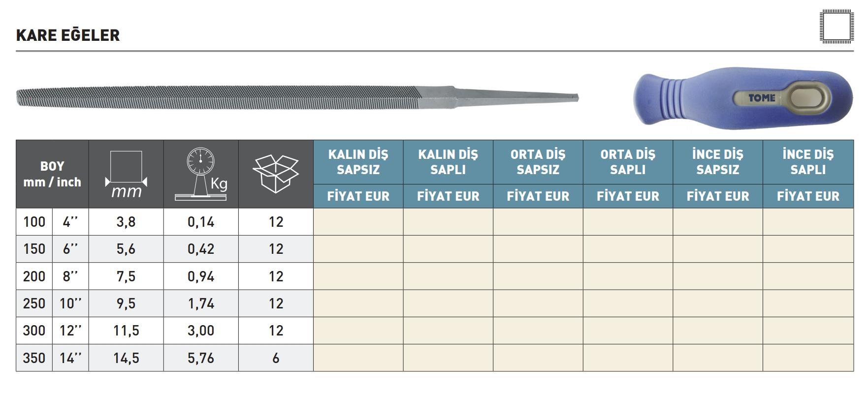Click the empty İNCE DİŞ SAPLI price cell for 350 mm
The height and width of the screenshot is (394, 868).
pyautogui.click(x=808, y=358)
